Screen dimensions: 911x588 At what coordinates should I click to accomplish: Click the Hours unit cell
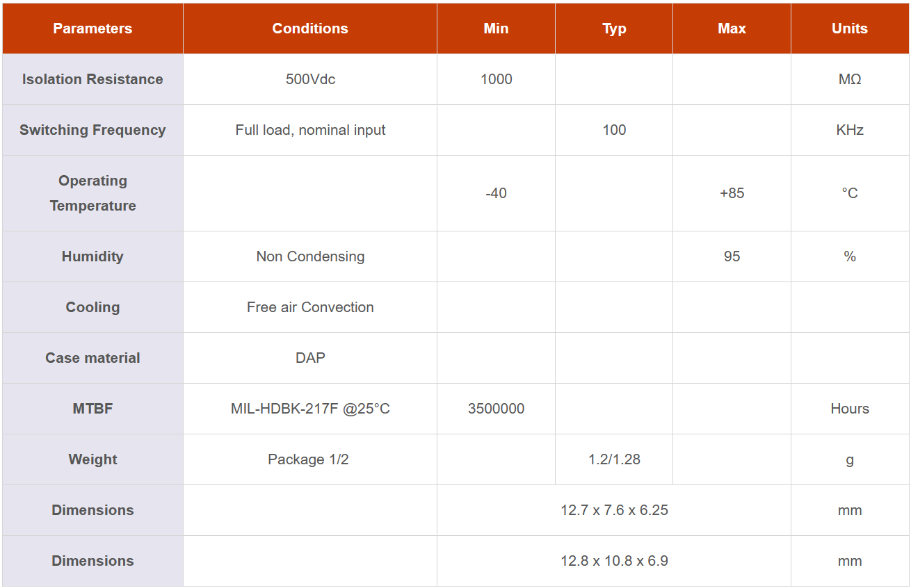(x=850, y=409)
